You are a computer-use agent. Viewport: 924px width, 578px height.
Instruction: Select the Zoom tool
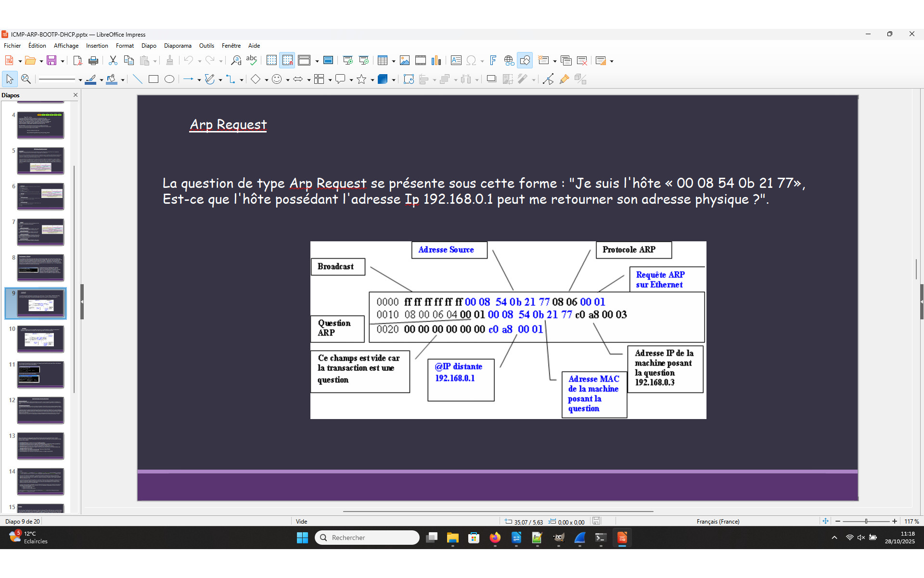tap(26, 79)
